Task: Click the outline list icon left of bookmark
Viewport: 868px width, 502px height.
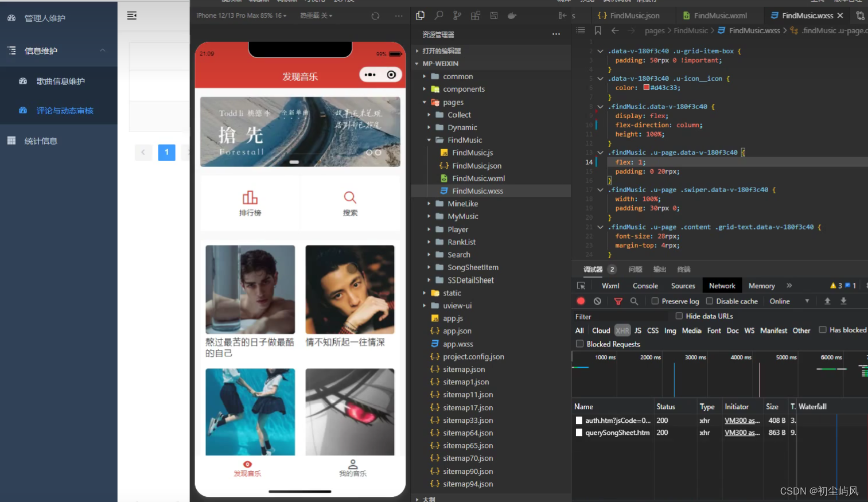Action: click(x=581, y=30)
